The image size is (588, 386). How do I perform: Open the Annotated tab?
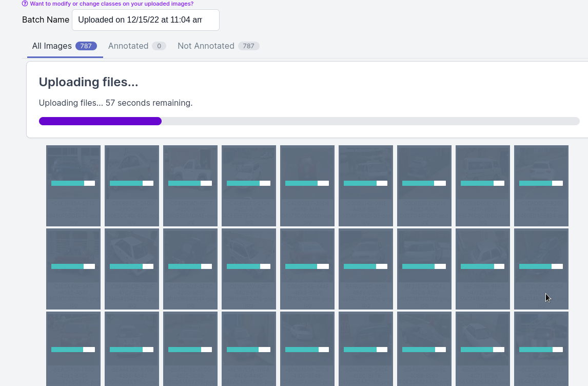[128, 46]
